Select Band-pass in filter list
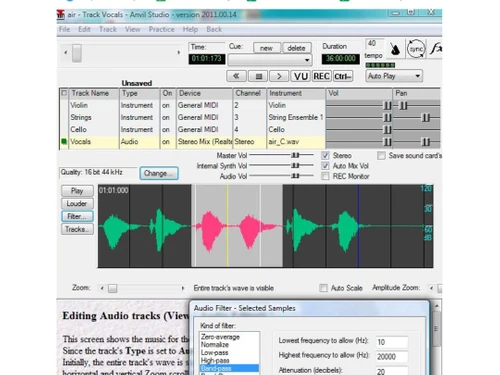This screenshot has height=375, width=500. [229, 368]
